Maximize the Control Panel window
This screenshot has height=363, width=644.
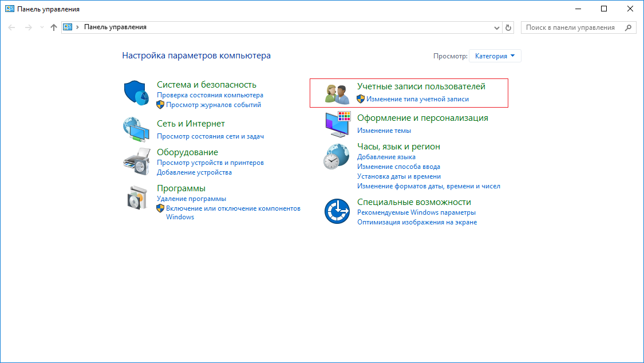[x=604, y=9]
